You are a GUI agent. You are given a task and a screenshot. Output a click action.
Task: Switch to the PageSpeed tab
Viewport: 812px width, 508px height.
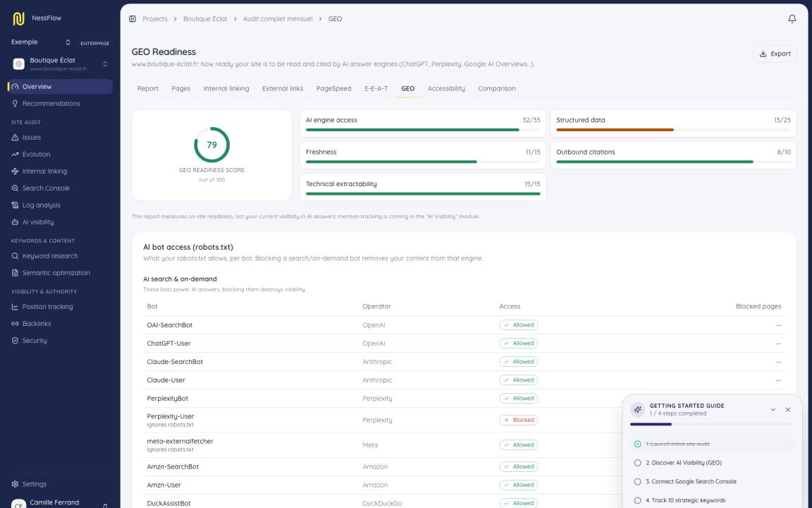pyautogui.click(x=333, y=89)
